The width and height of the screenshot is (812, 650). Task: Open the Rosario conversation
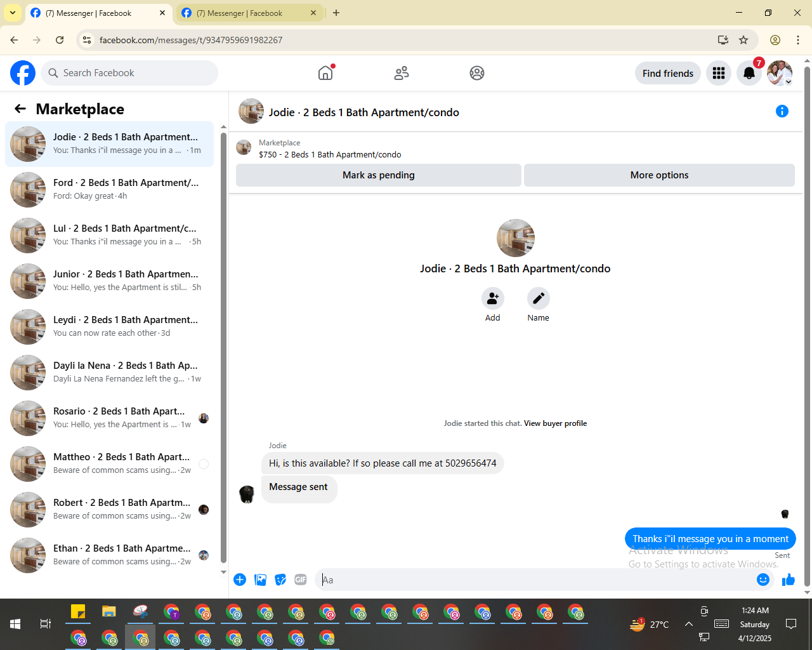click(x=109, y=418)
